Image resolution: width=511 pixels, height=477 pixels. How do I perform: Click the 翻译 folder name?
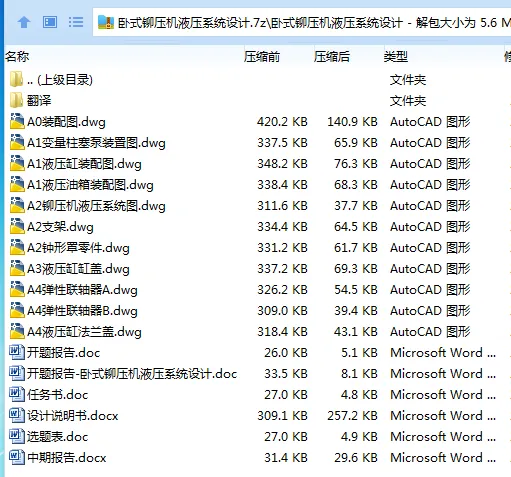pyautogui.click(x=39, y=101)
